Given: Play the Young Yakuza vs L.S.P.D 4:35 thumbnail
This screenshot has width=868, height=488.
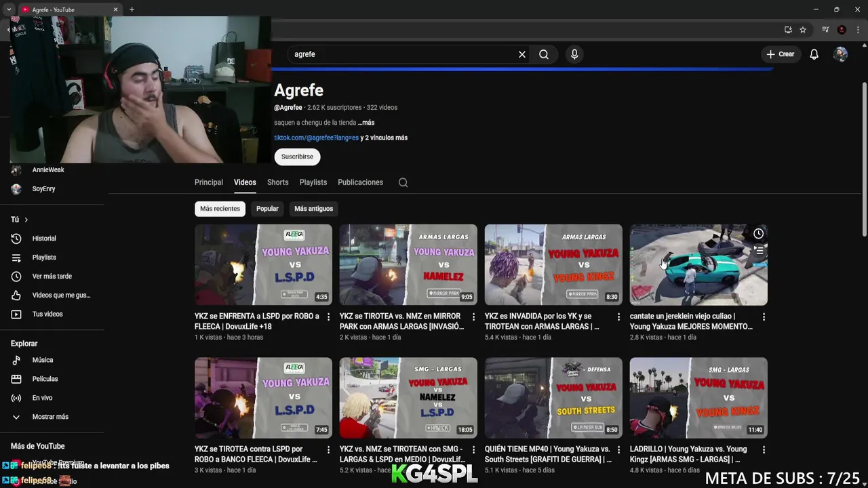Looking at the screenshot, I should [263, 265].
